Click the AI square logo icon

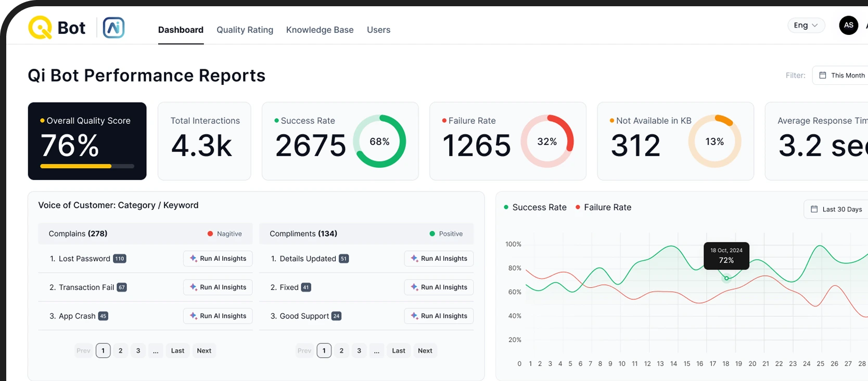pyautogui.click(x=113, y=28)
